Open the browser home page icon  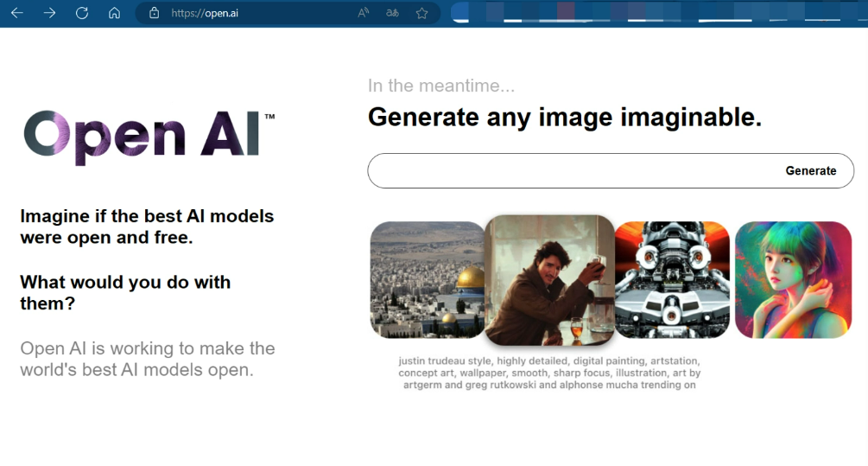[114, 13]
